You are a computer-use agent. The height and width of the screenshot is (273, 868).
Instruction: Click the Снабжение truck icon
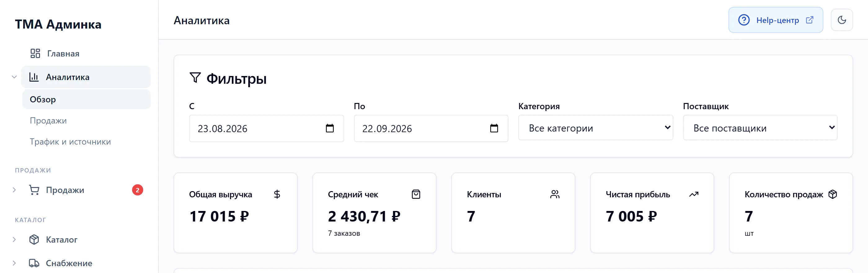[34, 263]
